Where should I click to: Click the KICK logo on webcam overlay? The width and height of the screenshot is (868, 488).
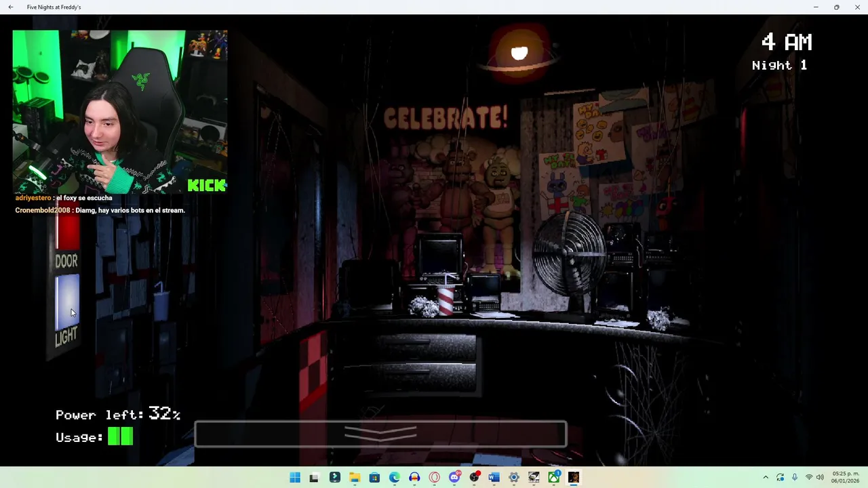tap(207, 185)
